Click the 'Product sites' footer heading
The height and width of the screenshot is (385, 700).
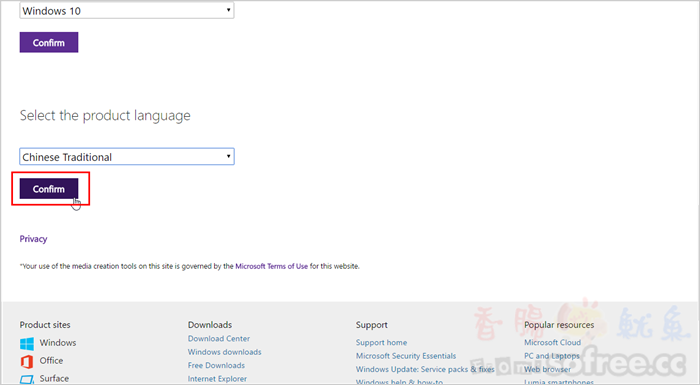[45, 325]
